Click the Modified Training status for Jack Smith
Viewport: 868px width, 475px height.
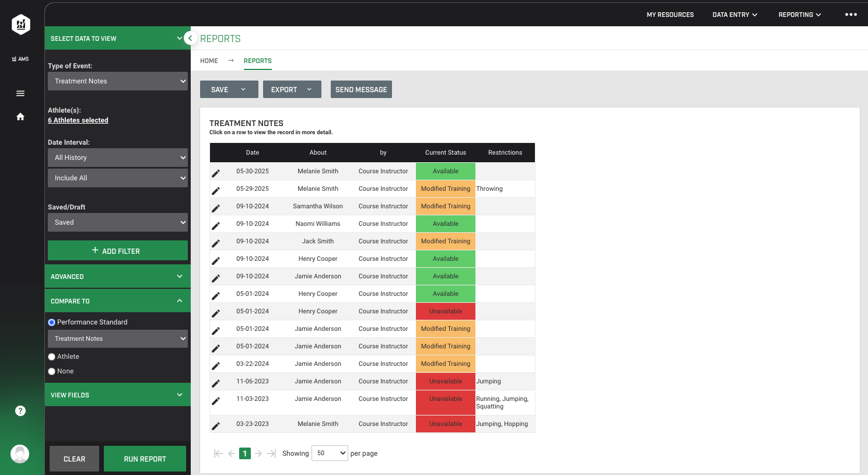point(445,241)
